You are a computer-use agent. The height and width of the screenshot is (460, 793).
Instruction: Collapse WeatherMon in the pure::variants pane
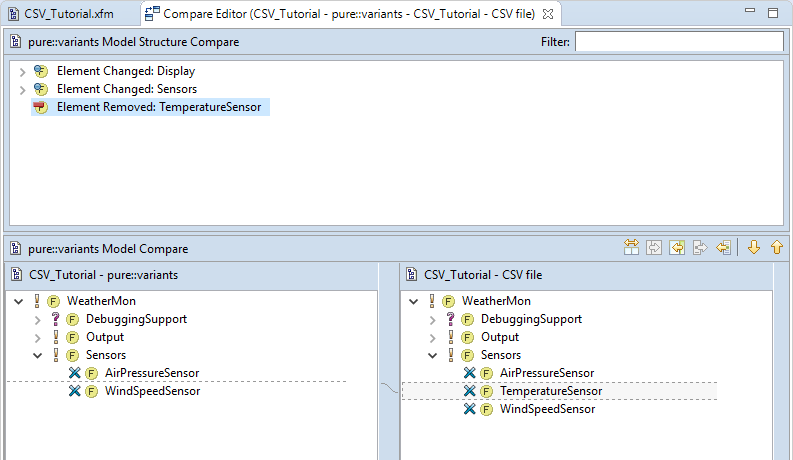click(x=20, y=301)
